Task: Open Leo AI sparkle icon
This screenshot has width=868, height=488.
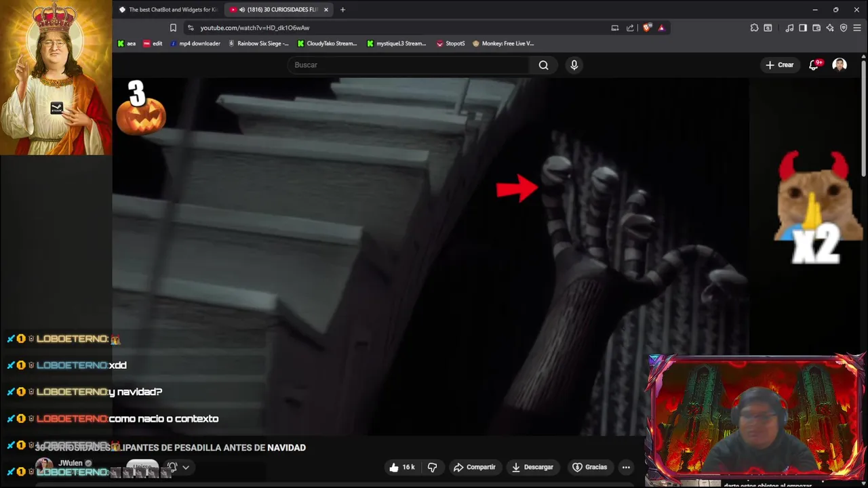Action: click(x=830, y=28)
